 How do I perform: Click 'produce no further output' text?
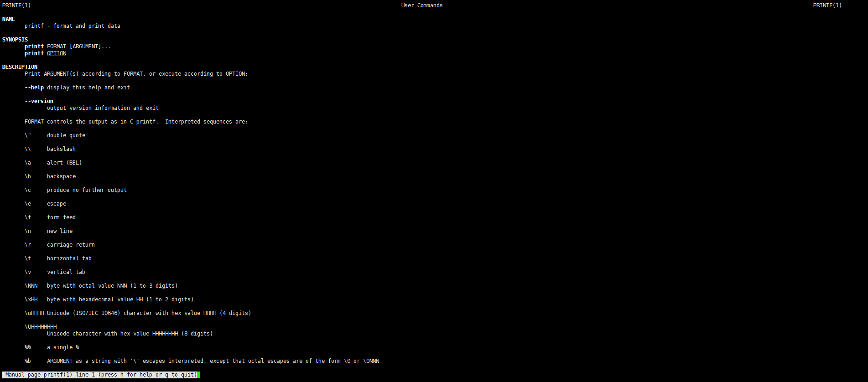pyautogui.click(x=87, y=190)
